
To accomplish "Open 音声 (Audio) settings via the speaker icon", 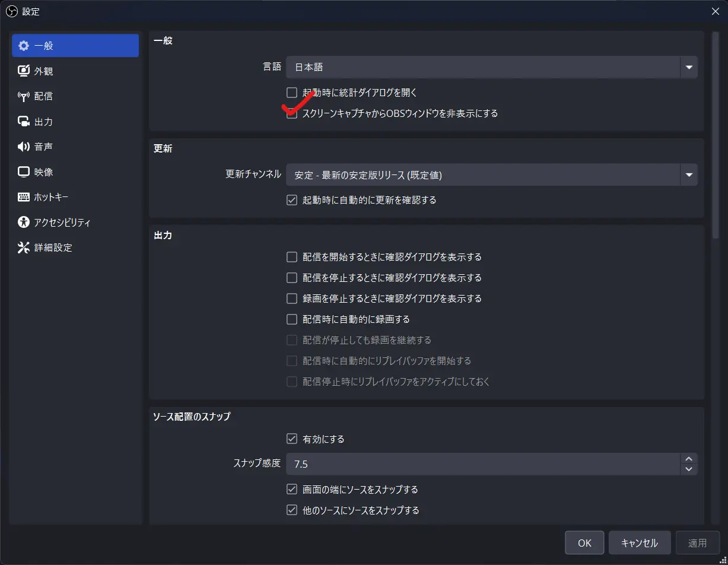I will 23,146.
